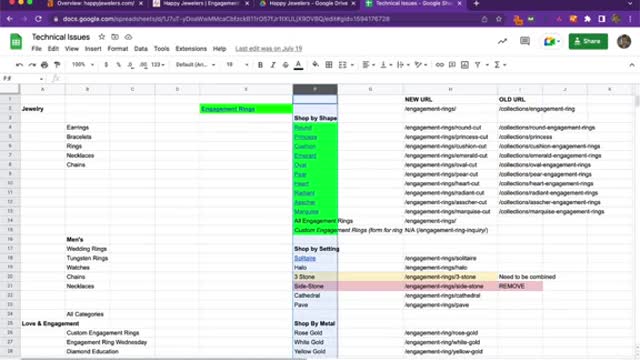Screen dimensions: 640x360
Task: Open the fill color bucket icon
Action: (316, 64)
